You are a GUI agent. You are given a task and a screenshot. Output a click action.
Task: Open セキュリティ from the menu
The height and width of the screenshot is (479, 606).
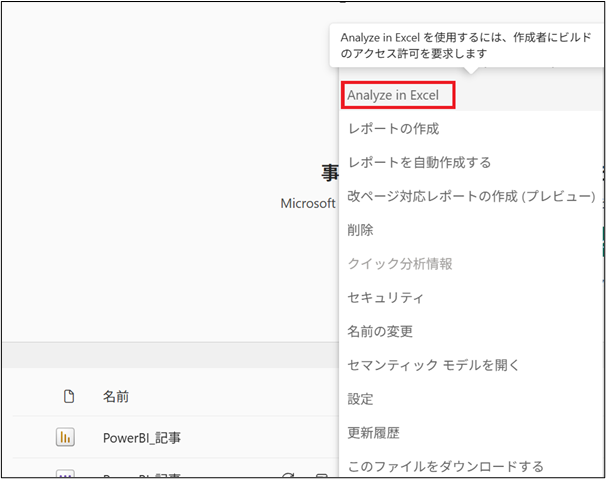pyautogui.click(x=385, y=297)
